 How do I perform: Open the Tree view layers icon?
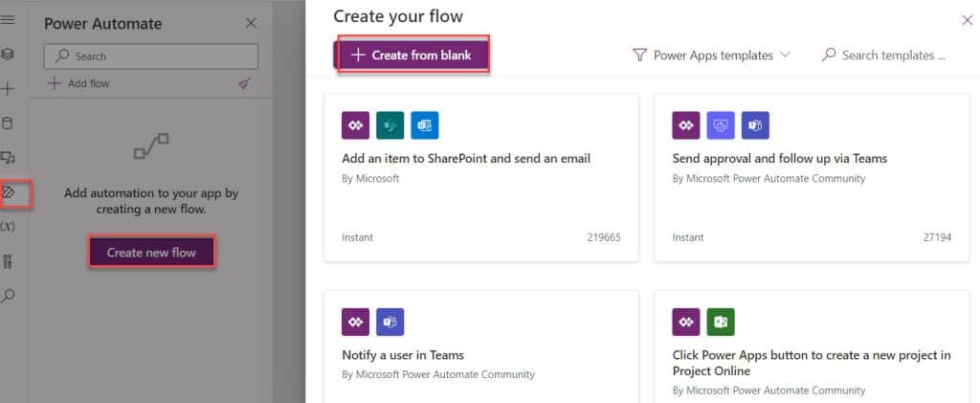point(8,55)
